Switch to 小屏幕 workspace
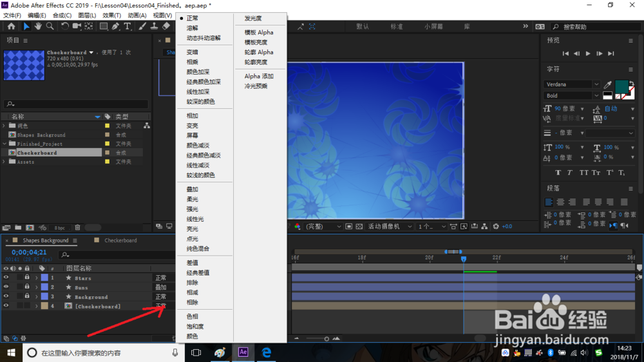The image size is (644, 362). coord(433,26)
